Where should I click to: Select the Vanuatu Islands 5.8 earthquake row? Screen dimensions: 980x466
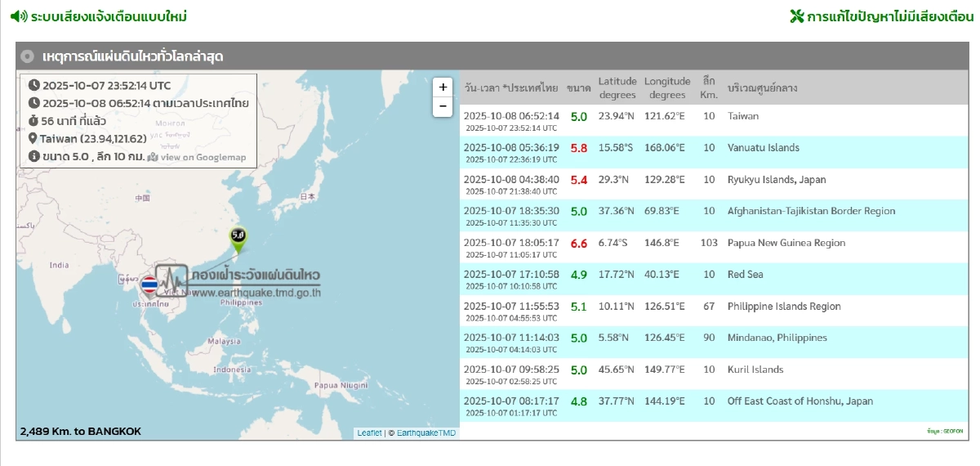[x=714, y=153]
